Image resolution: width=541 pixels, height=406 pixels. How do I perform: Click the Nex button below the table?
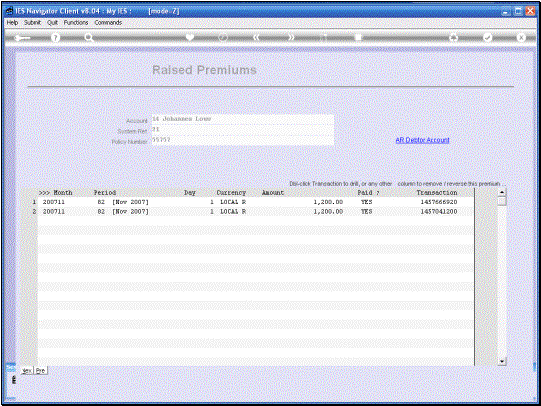pos(27,371)
